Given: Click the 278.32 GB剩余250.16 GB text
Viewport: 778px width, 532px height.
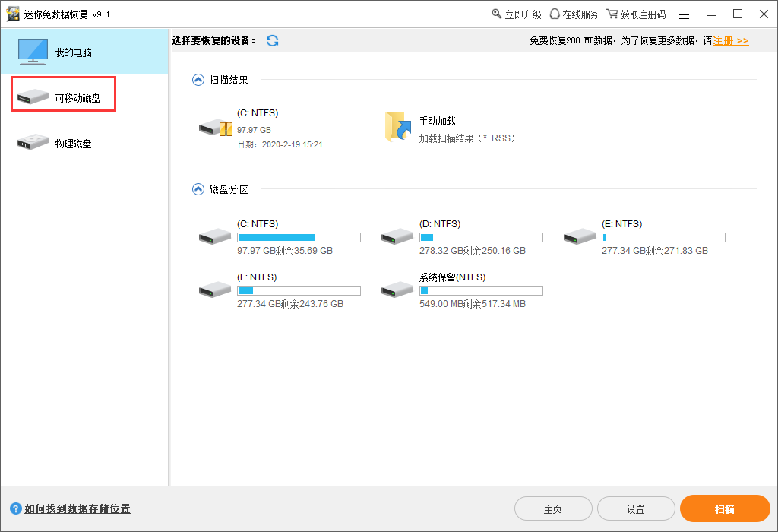Looking at the screenshot, I should [473, 251].
